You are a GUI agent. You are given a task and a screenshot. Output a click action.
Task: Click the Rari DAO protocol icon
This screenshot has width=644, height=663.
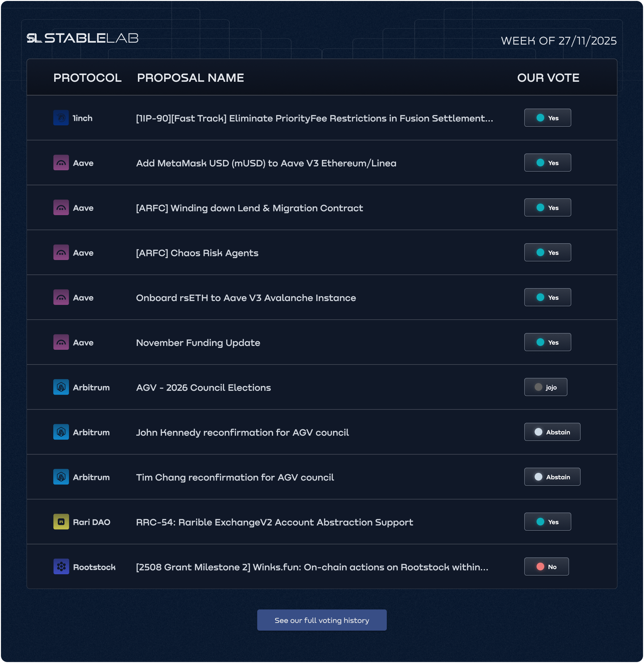(x=61, y=522)
